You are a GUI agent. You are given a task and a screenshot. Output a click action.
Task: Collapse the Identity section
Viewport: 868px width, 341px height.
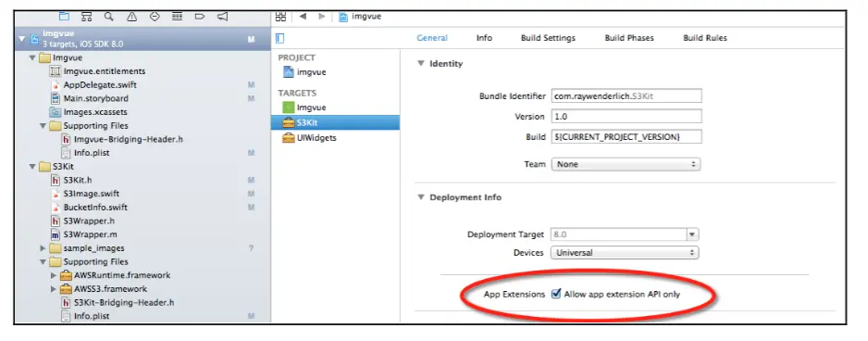[x=421, y=64]
